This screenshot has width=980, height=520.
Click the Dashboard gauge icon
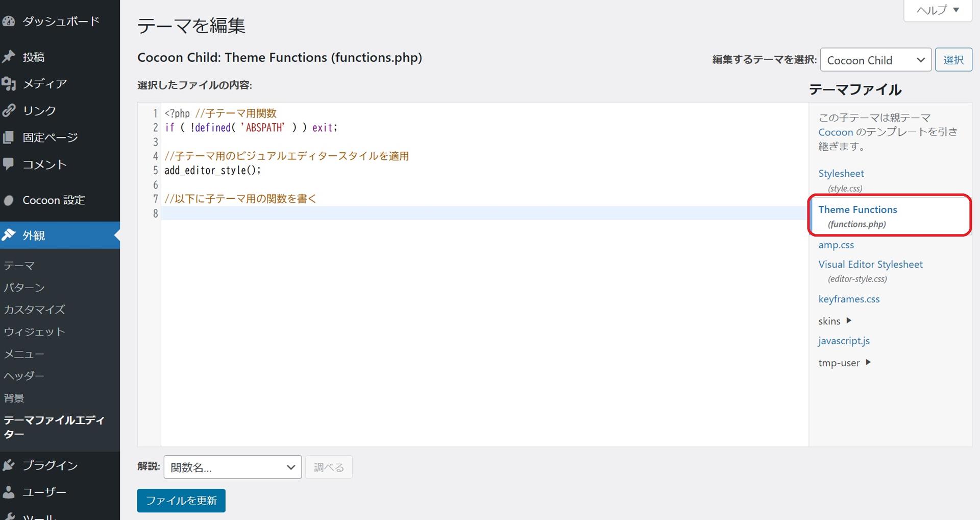click(x=8, y=21)
